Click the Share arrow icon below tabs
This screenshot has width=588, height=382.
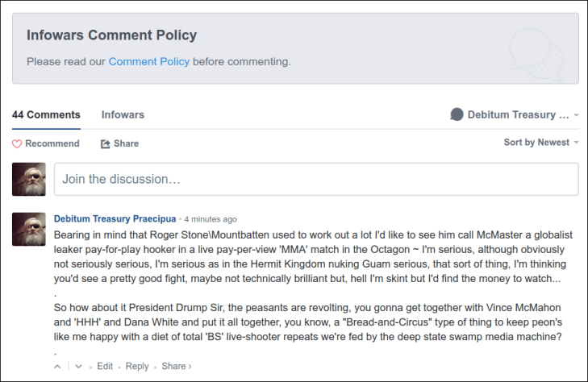[105, 143]
